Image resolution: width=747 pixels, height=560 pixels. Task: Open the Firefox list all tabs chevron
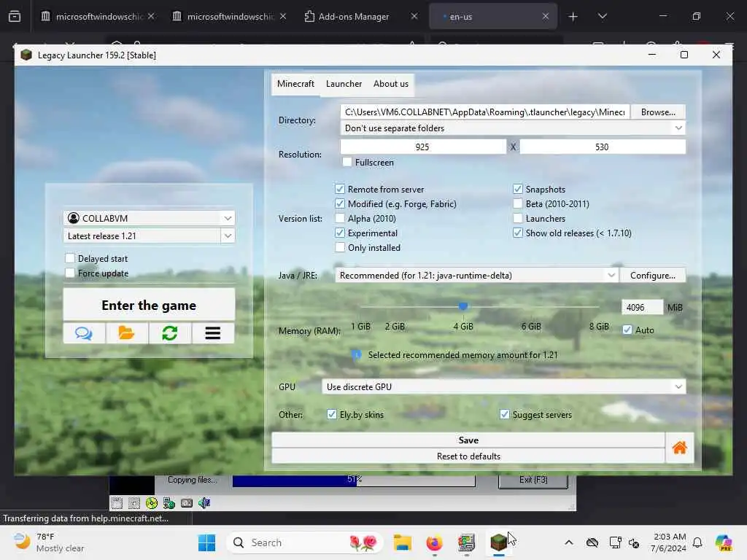coord(603,17)
